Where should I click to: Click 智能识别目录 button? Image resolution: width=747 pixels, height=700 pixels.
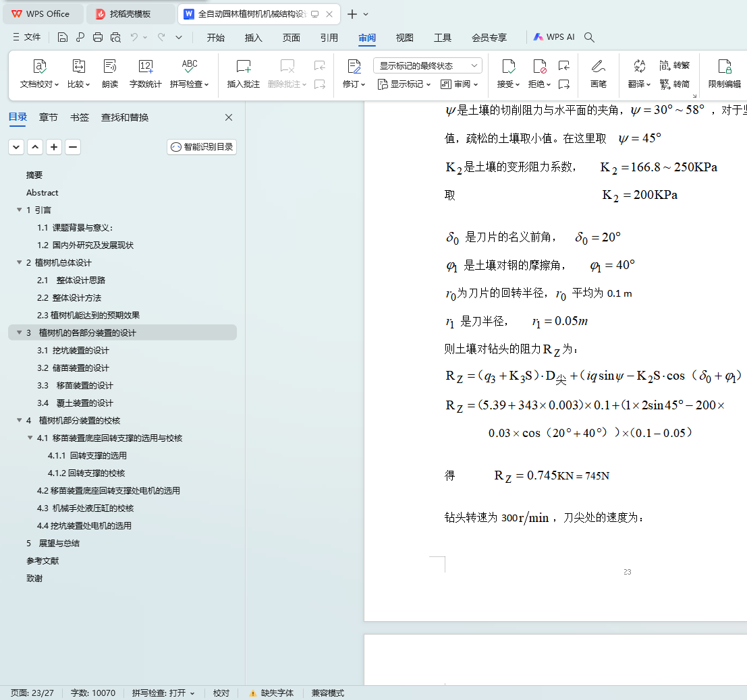(x=202, y=146)
